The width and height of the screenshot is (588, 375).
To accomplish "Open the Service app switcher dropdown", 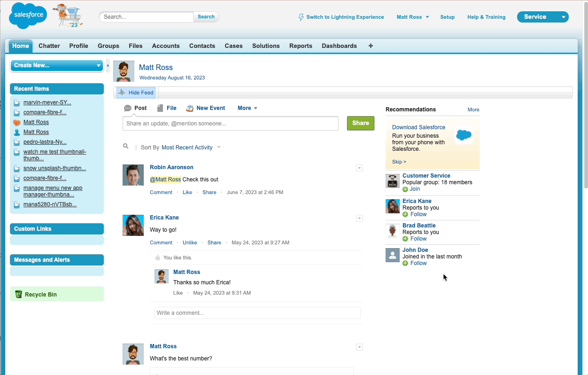I will point(542,17).
